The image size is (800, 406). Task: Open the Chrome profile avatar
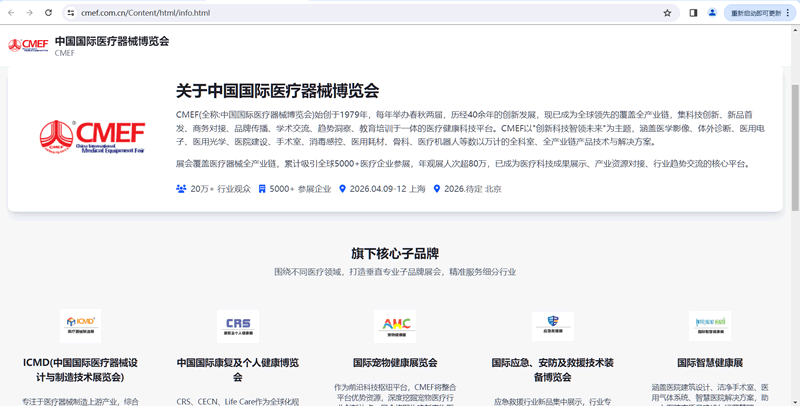[x=712, y=13]
